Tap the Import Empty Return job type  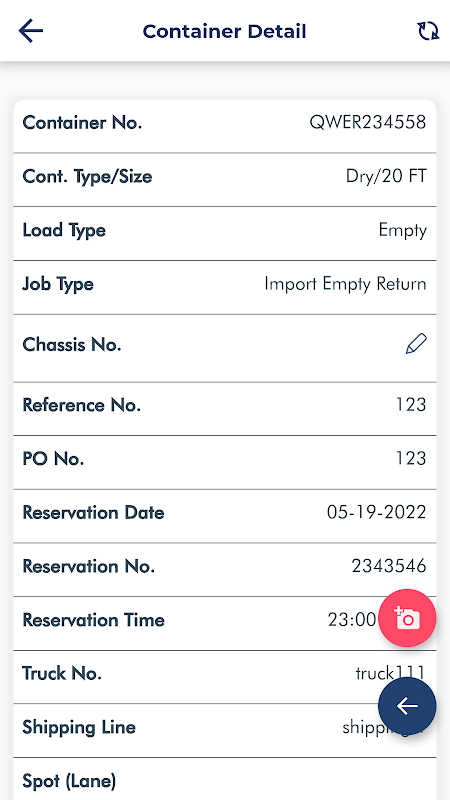[x=345, y=284]
